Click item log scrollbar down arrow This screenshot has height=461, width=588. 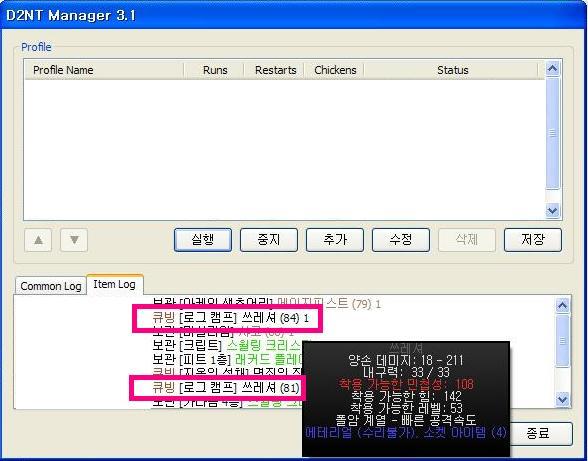click(x=562, y=399)
